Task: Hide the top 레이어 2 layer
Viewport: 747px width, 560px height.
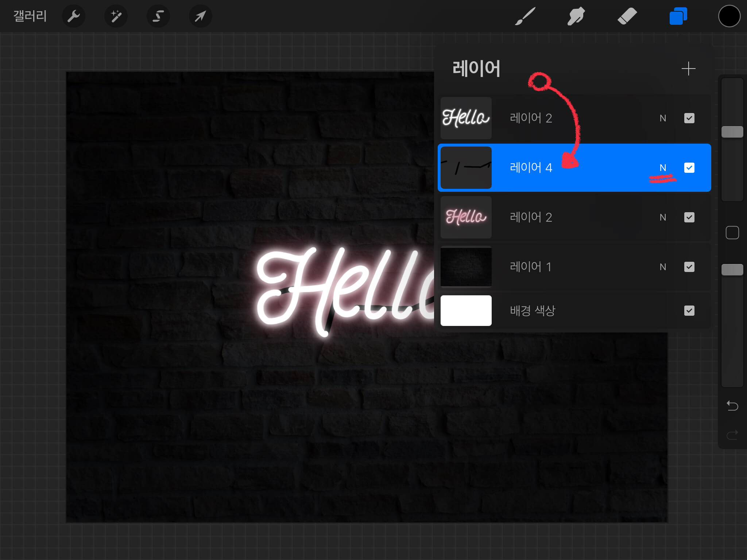Action: (689, 118)
